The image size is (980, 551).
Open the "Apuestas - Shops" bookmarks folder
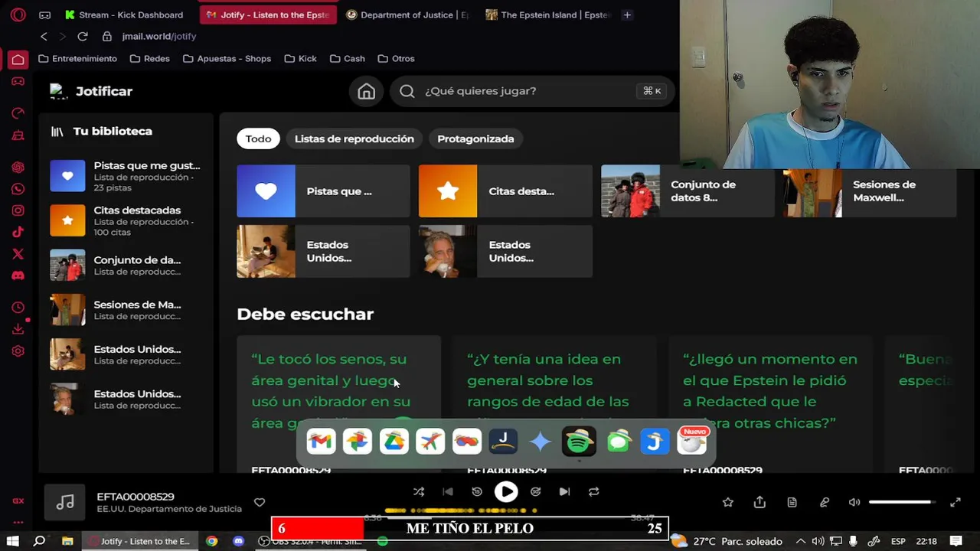(x=227, y=58)
